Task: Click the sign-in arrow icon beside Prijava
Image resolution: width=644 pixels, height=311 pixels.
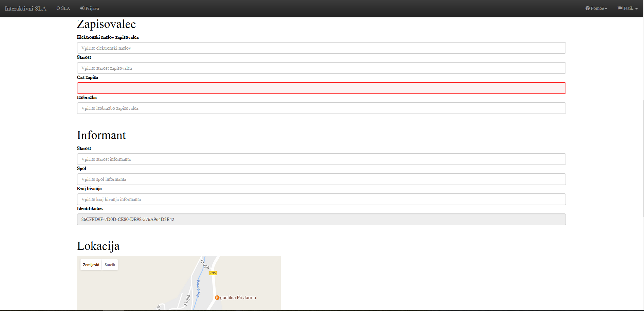Action: [82, 8]
